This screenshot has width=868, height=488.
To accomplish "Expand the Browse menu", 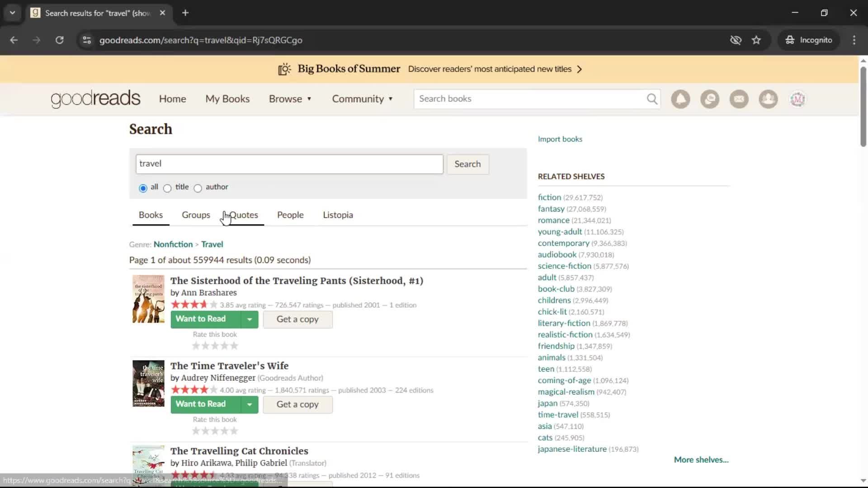I will pos(290,99).
